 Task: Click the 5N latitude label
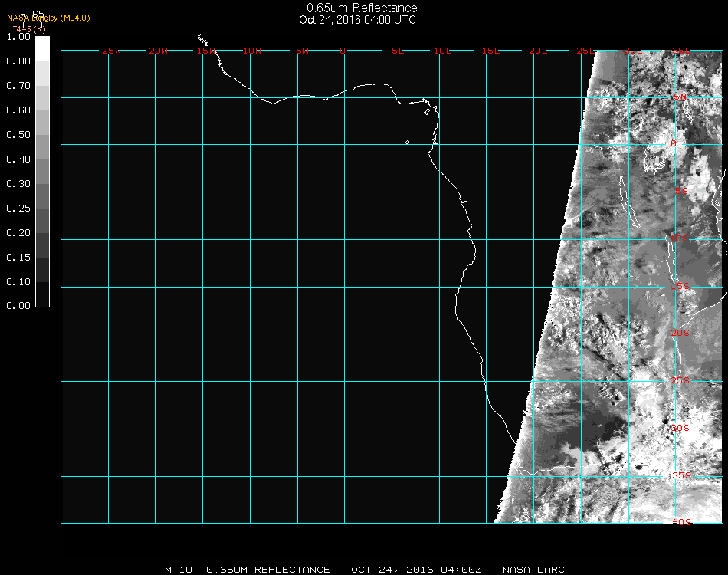(x=680, y=97)
